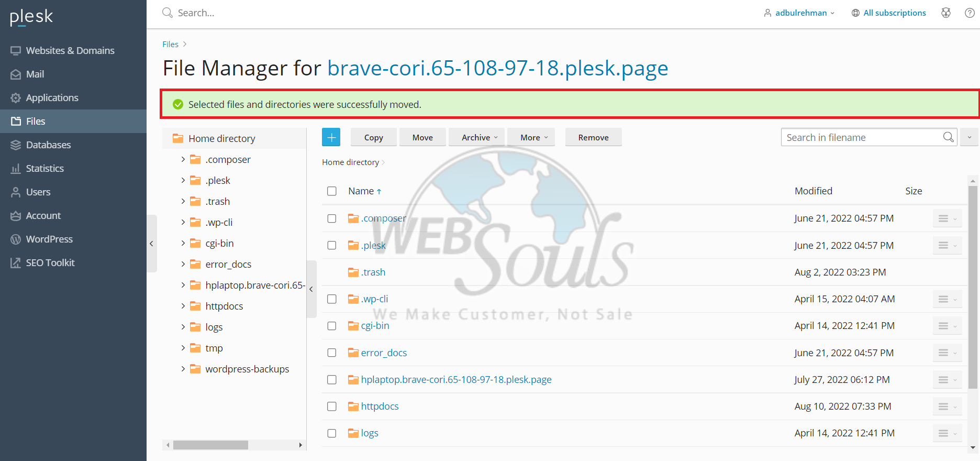Open the Archive dropdown
980x461 pixels.
476,137
